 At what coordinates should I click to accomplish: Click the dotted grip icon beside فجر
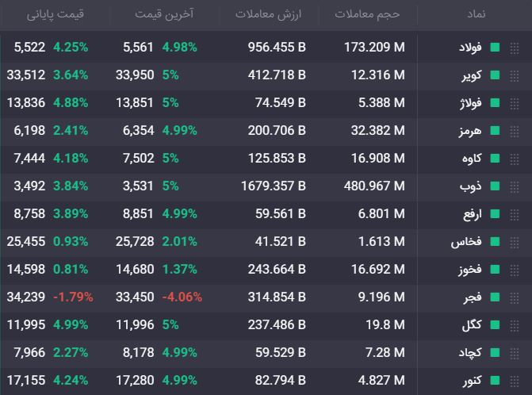pos(515,298)
